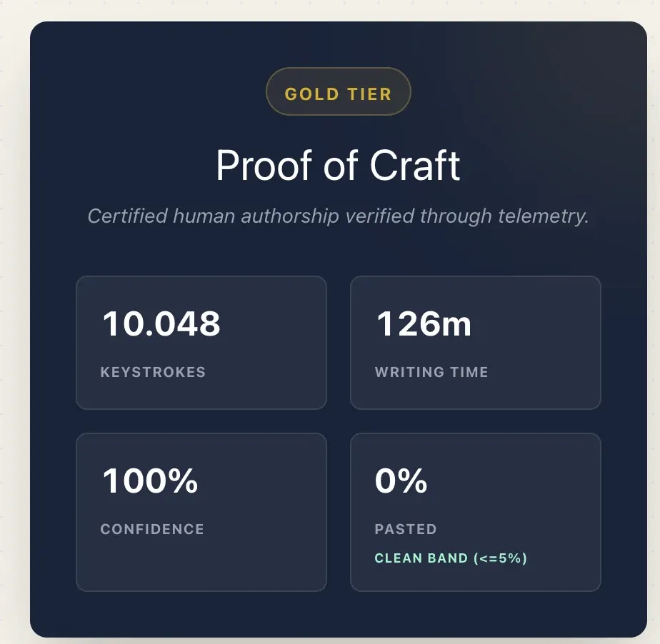Click the 0% pasted value

click(x=401, y=481)
